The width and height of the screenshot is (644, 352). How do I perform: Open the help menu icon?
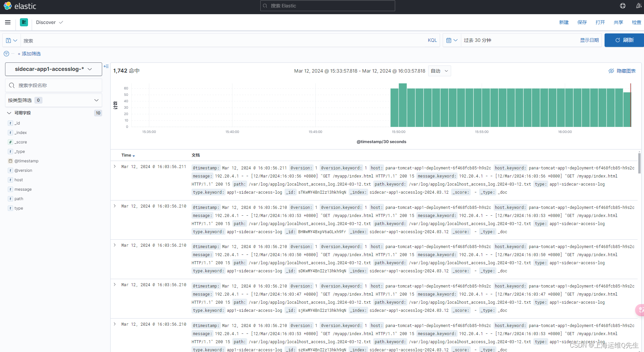tap(623, 6)
